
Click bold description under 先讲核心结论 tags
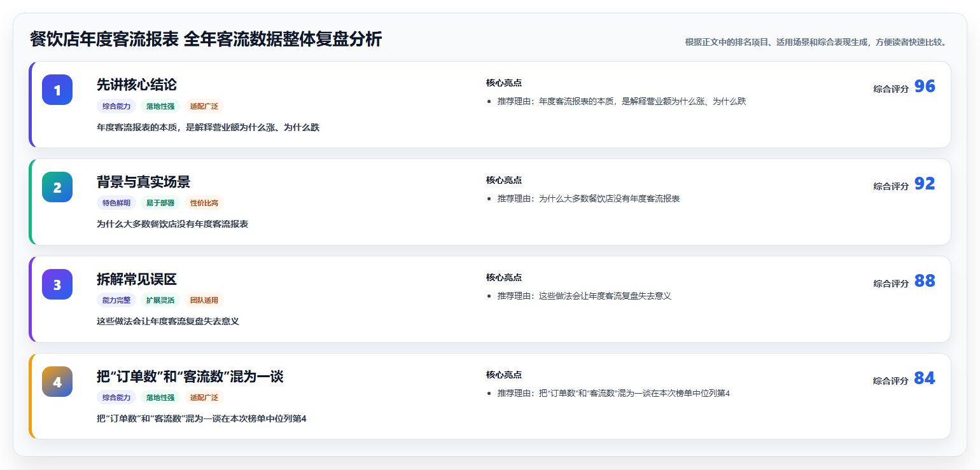pos(208,127)
